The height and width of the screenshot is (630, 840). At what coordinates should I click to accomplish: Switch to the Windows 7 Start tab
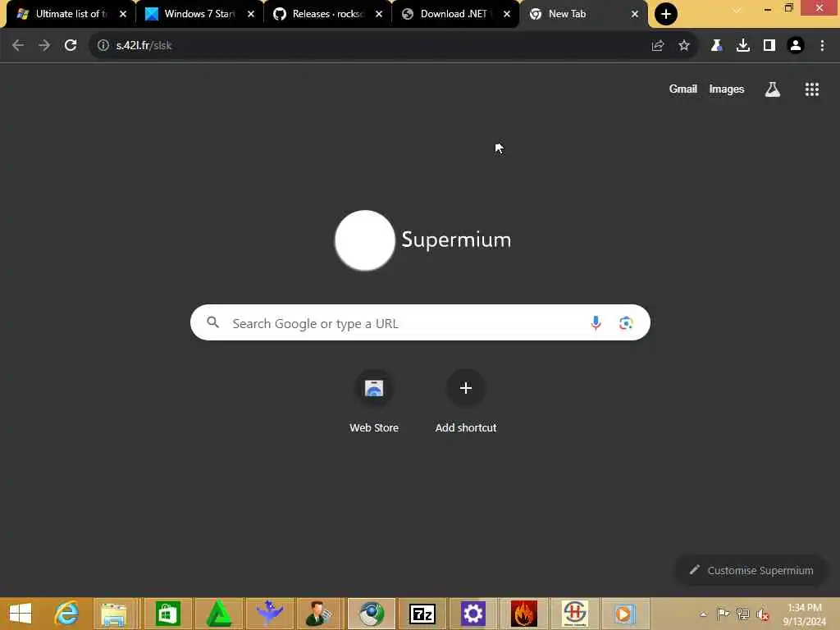click(x=199, y=14)
